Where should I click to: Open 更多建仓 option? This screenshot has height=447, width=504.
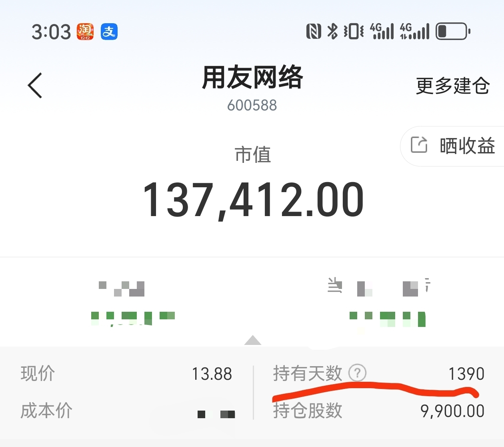pos(453,86)
